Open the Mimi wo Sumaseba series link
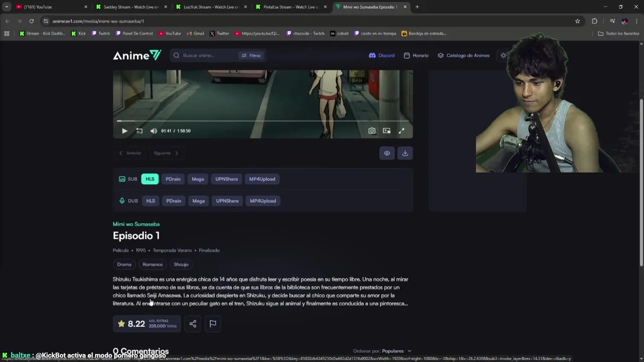This screenshot has height=362, width=644. click(x=136, y=224)
